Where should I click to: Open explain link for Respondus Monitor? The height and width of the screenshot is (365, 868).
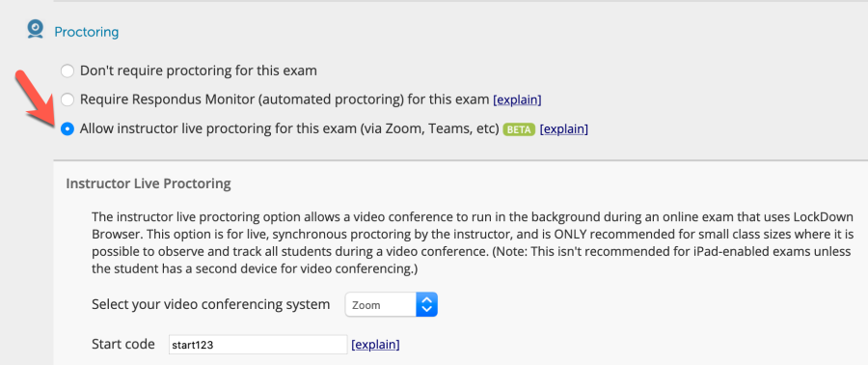pos(517,100)
